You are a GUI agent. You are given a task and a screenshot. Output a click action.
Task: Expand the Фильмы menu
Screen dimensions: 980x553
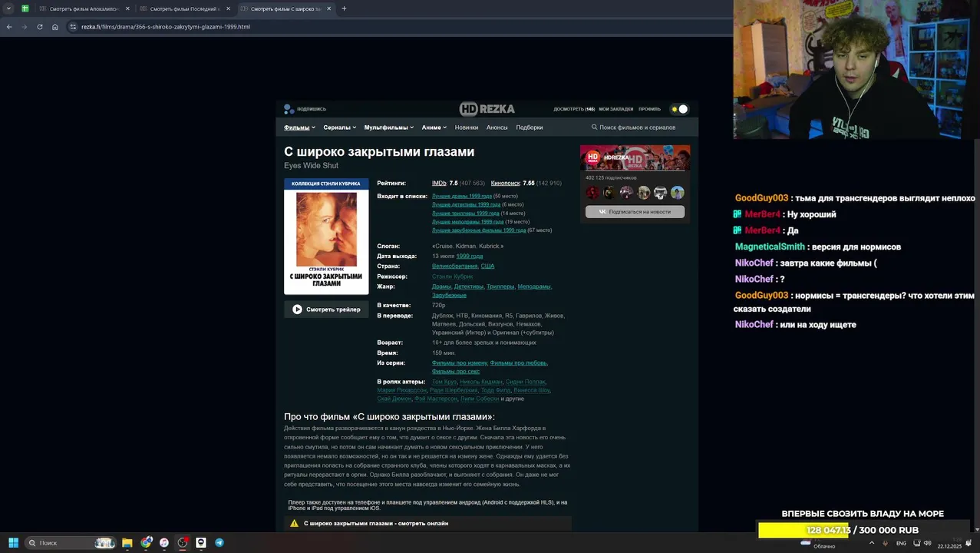click(x=299, y=127)
